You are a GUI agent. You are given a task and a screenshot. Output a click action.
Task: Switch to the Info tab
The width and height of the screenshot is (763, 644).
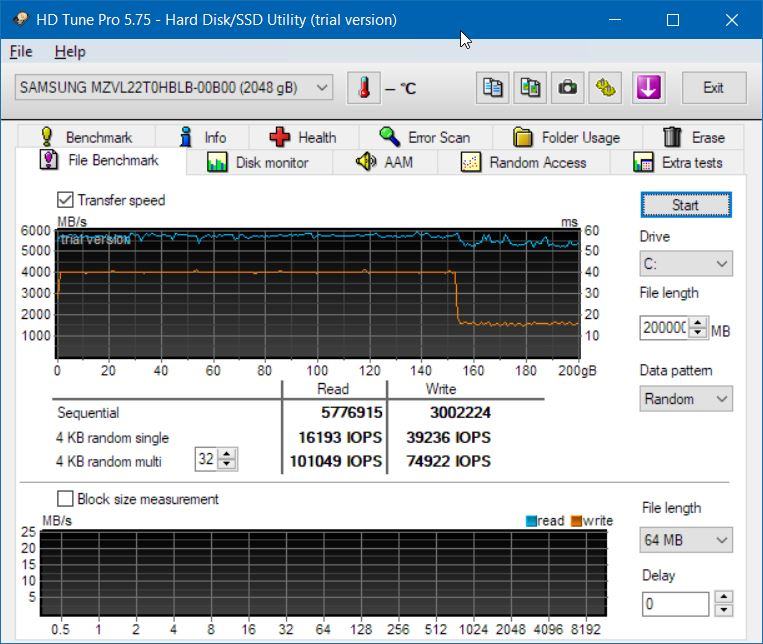203,137
